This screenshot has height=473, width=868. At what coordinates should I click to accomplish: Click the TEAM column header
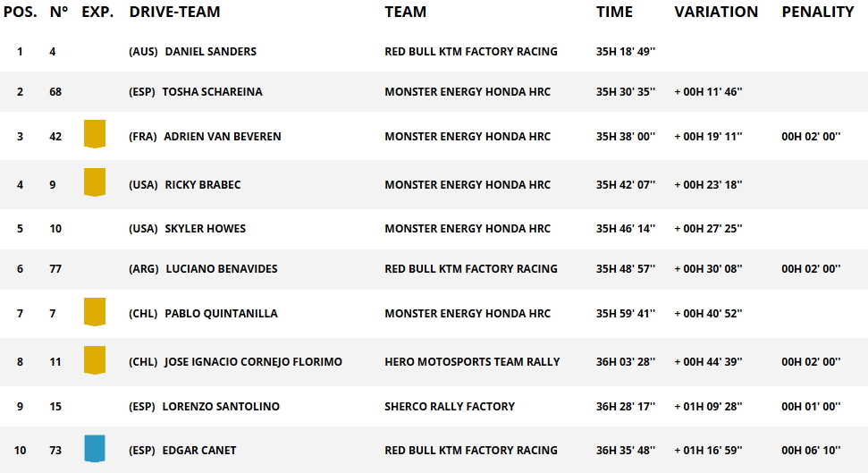(x=405, y=12)
